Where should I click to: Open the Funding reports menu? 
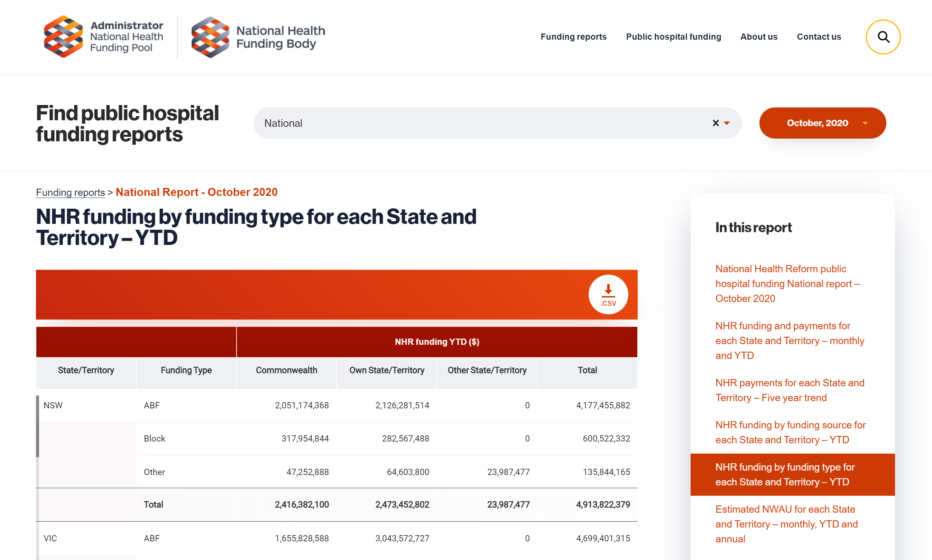point(573,37)
